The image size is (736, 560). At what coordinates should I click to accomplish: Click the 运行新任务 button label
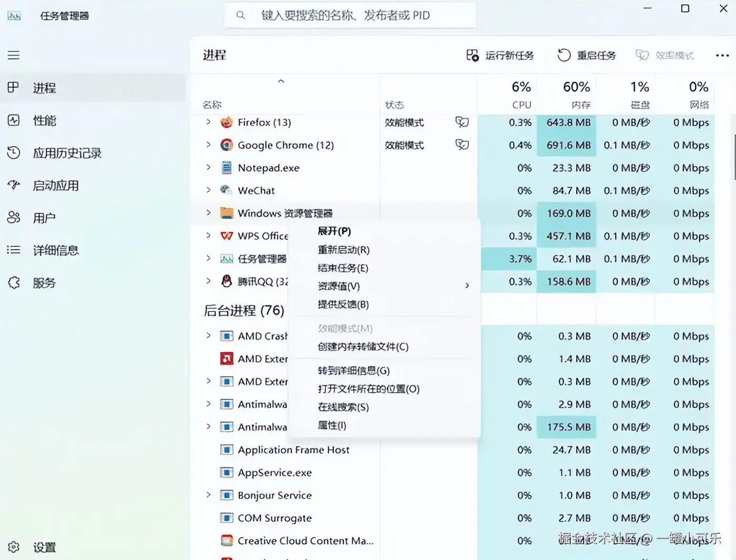point(509,55)
